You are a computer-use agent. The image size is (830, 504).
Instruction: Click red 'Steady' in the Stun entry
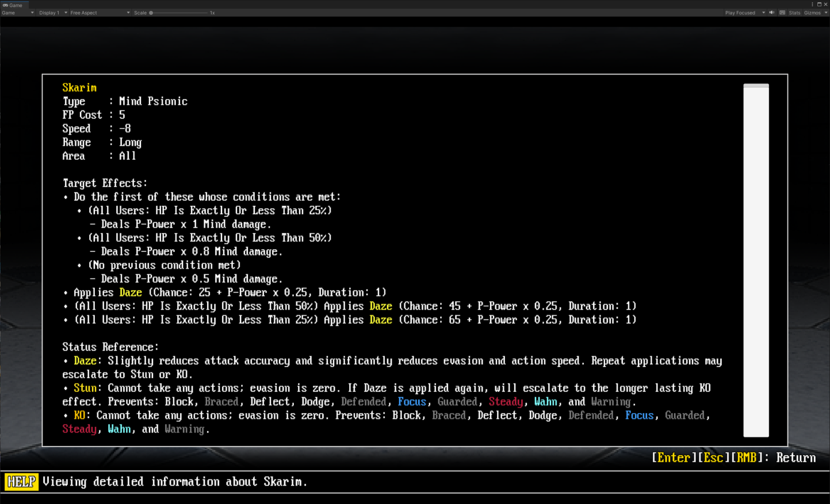pos(505,402)
